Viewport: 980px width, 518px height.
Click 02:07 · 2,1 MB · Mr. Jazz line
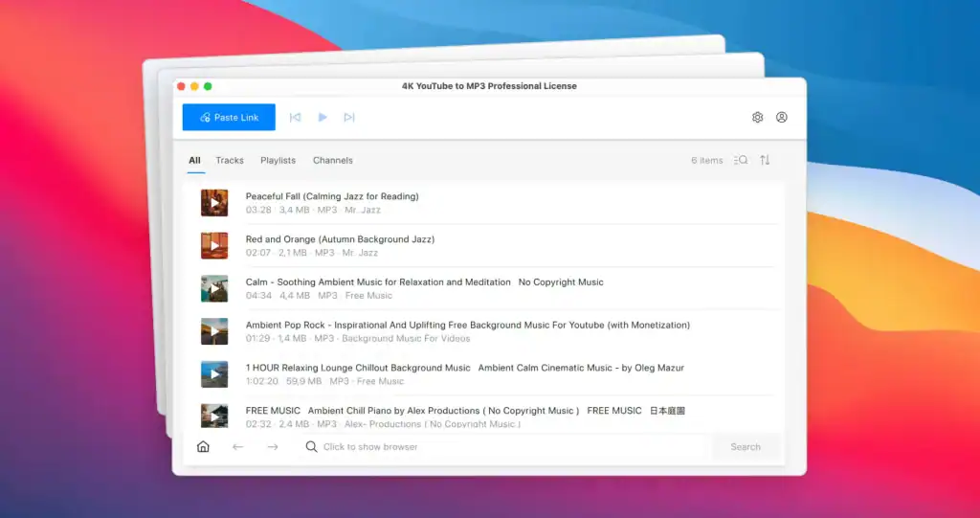coord(312,253)
